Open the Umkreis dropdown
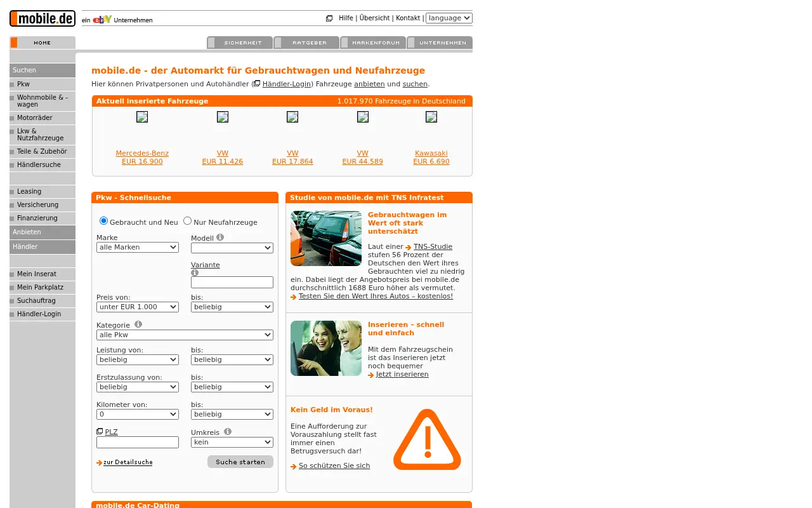Viewport: 812px width, 508px height. [x=232, y=442]
